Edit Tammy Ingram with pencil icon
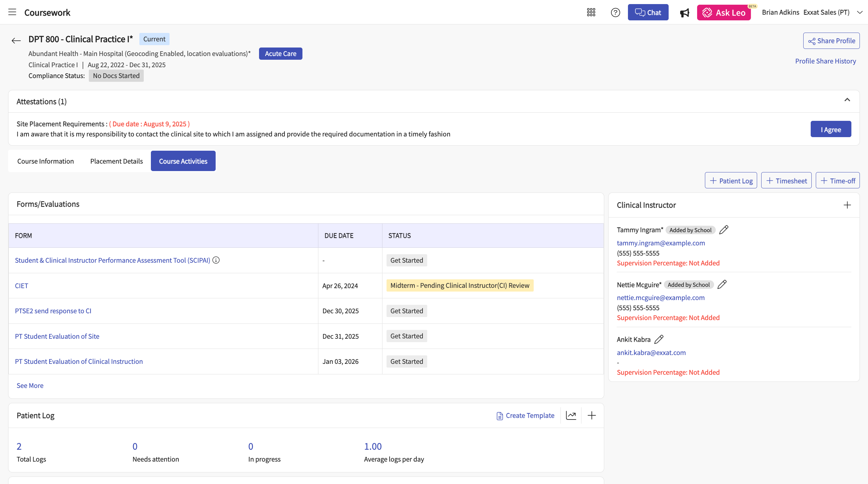Image resolution: width=868 pixels, height=484 pixels. pyautogui.click(x=724, y=230)
